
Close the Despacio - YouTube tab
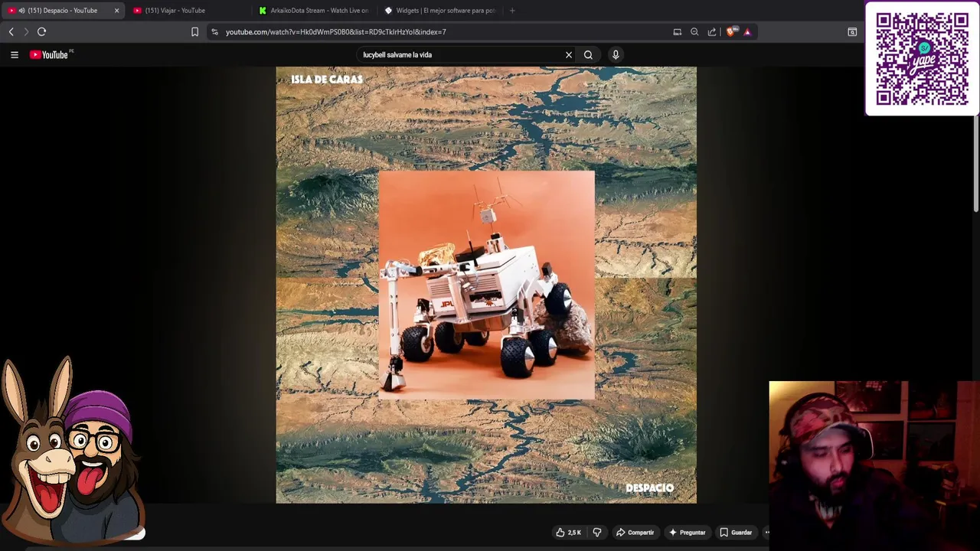pyautogui.click(x=116, y=11)
